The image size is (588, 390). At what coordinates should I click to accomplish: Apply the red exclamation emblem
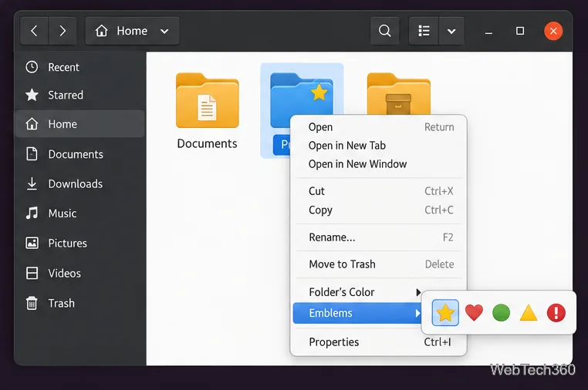(x=556, y=313)
